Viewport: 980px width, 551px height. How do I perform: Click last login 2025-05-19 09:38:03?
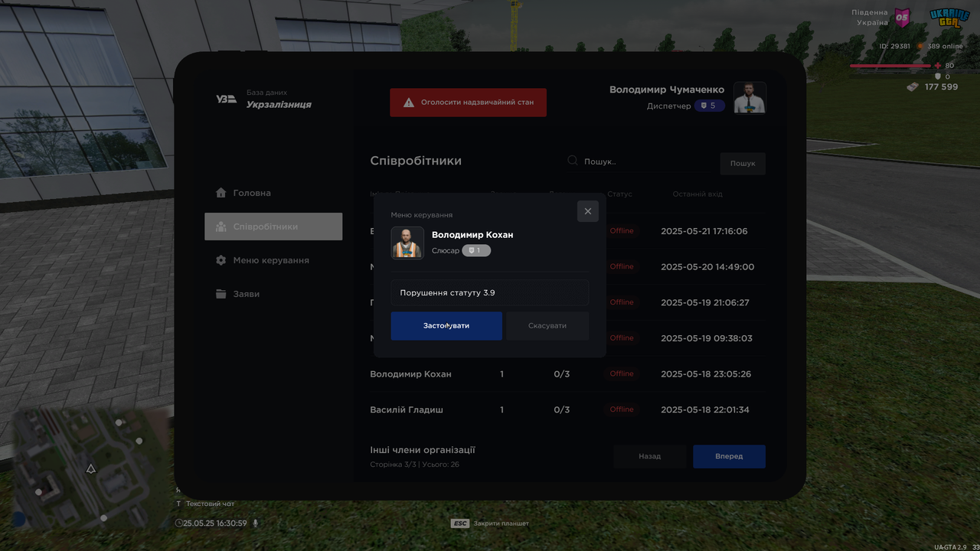[707, 338]
